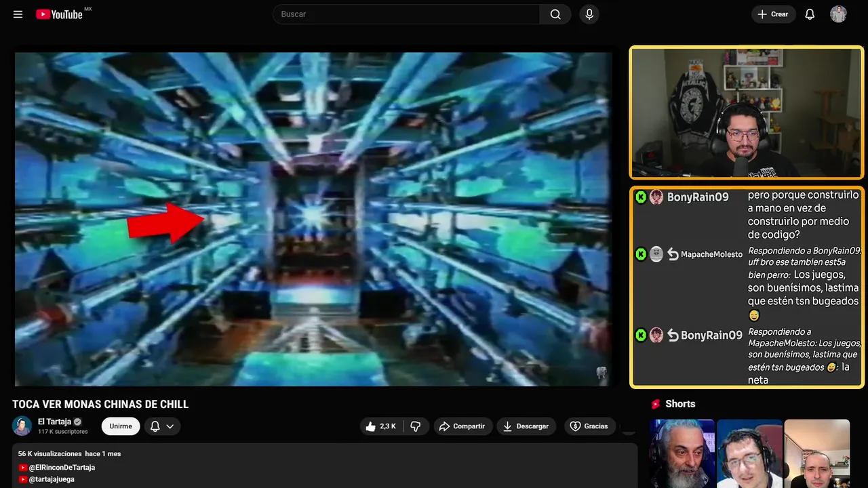Open the El Tartaja channel name link

click(54, 422)
